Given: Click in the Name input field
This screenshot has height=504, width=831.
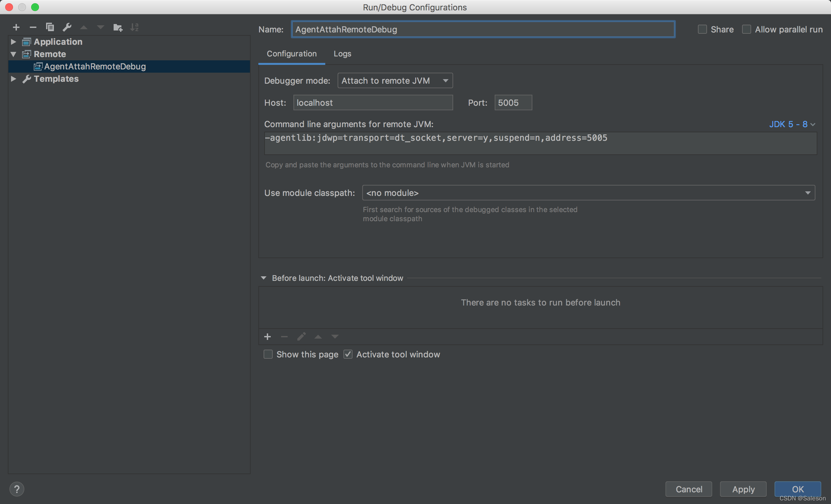Looking at the screenshot, I should tap(483, 29).
